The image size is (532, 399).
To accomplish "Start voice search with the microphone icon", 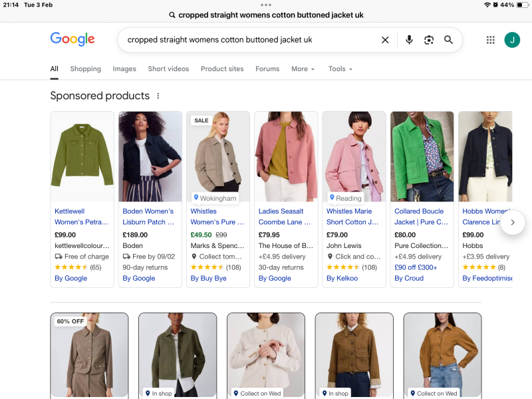I will 409,40.
